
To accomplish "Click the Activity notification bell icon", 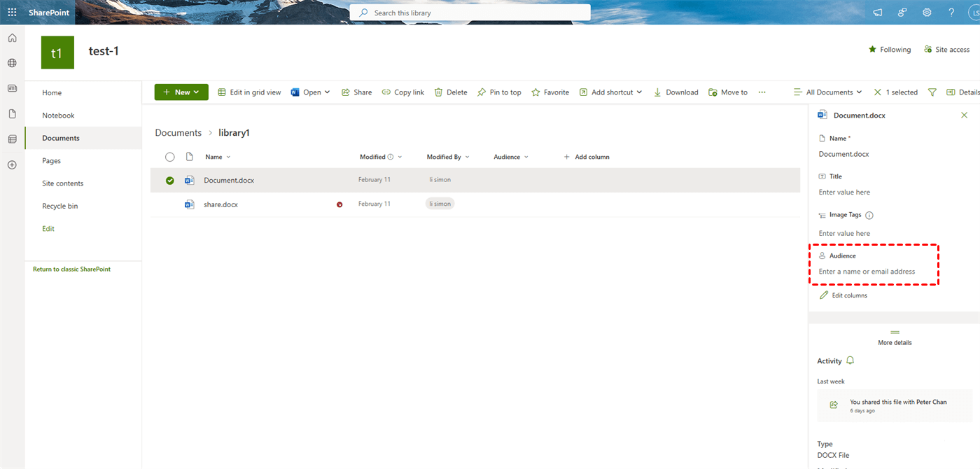I will point(850,360).
